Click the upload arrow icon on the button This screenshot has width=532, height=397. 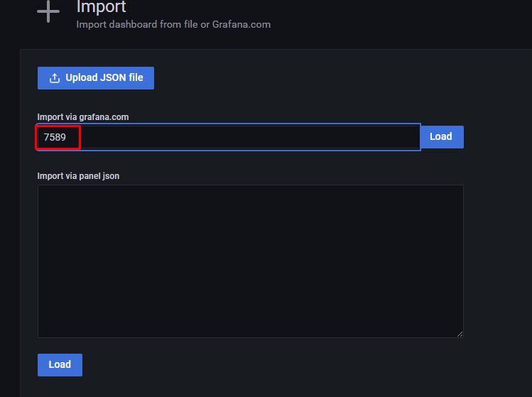(55, 78)
